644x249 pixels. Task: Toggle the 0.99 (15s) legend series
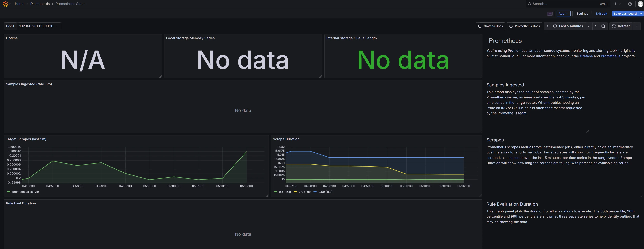pos(325,192)
